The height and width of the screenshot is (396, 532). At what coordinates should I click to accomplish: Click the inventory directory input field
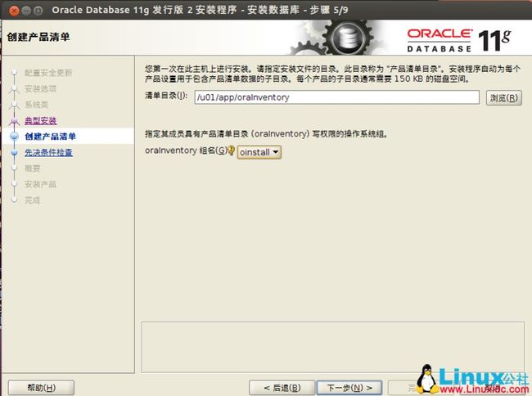point(336,97)
